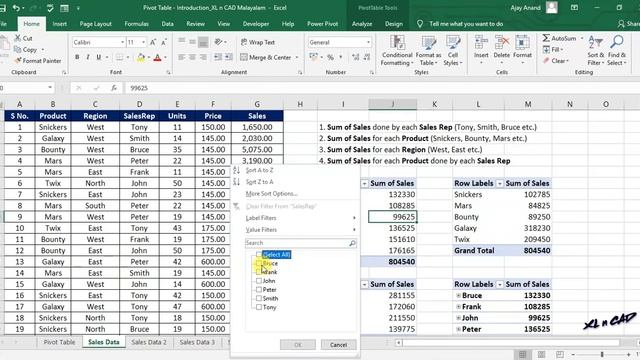Switch to the Pivot Table sheet tab
This screenshot has width=640, height=360.
(59, 342)
